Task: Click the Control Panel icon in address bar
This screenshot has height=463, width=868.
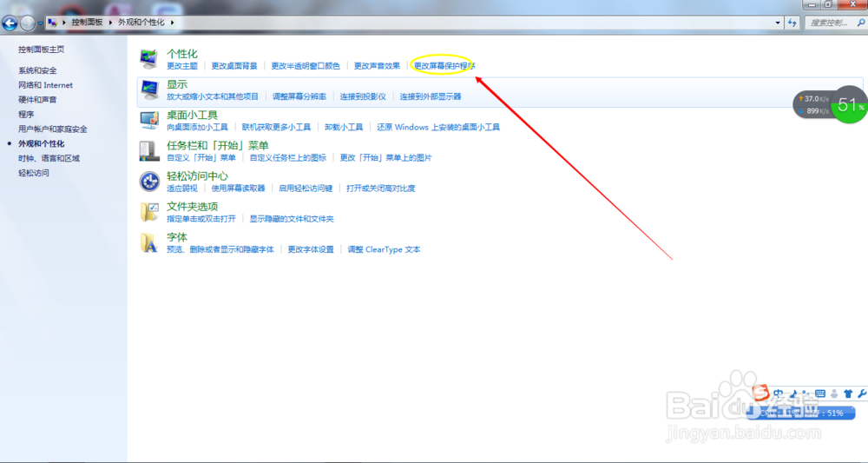Action: pyautogui.click(x=53, y=23)
